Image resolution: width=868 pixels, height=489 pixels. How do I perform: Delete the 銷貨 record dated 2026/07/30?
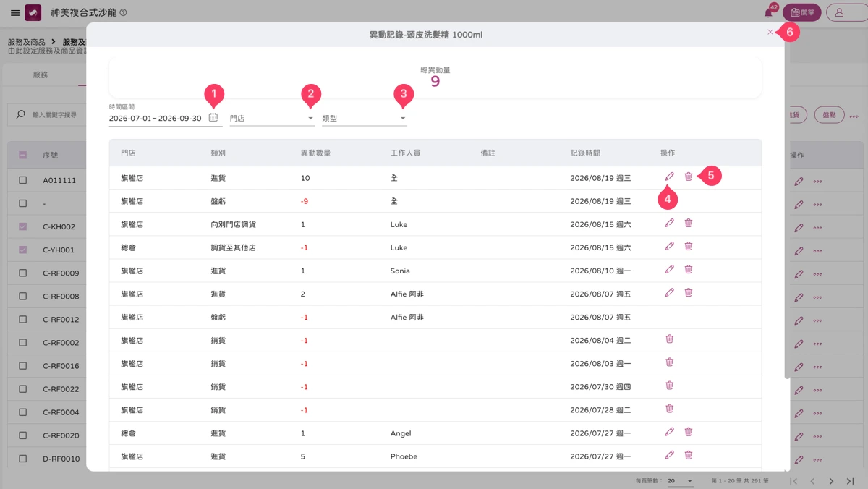click(670, 385)
